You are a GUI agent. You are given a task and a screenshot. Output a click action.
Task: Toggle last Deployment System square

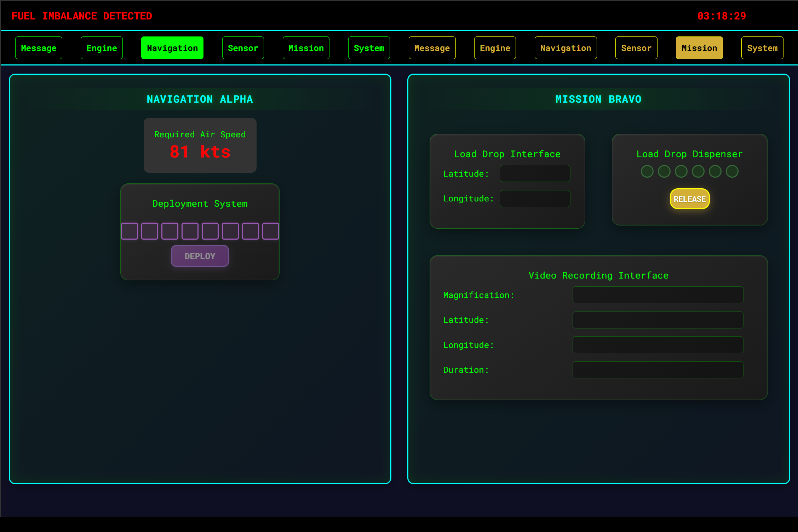click(x=271, y=231)
